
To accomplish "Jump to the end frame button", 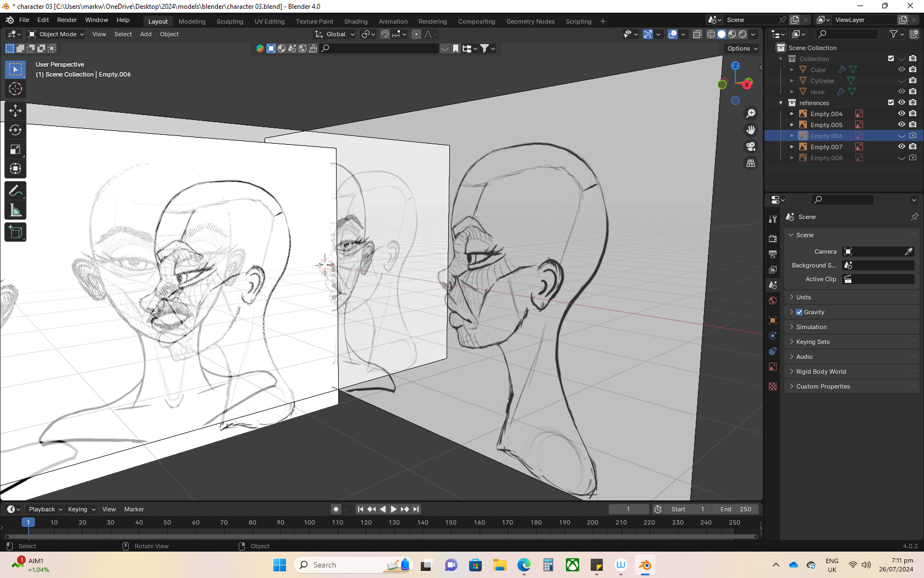I will point(416,509).
